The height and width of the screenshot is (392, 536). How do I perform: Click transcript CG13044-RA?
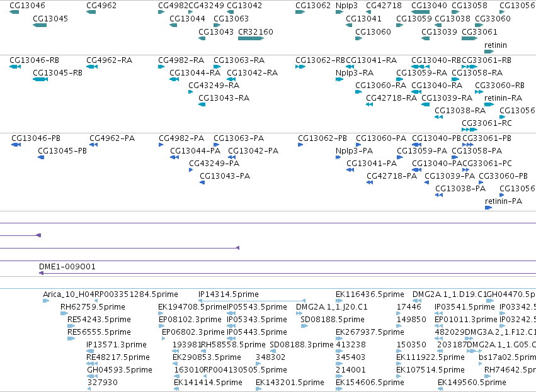coord(195,73)
